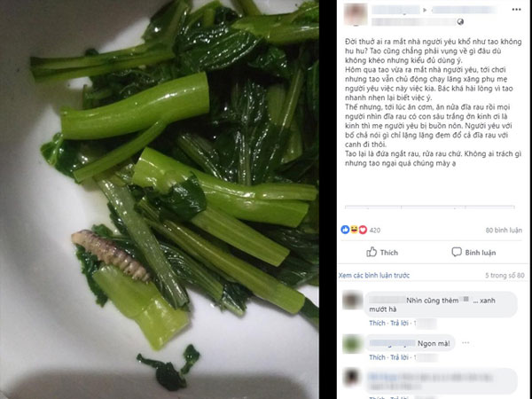This screenshot has height=399, width=532.
Task: Click the red Love reaction icon
Action: click(x=363, y=230)
